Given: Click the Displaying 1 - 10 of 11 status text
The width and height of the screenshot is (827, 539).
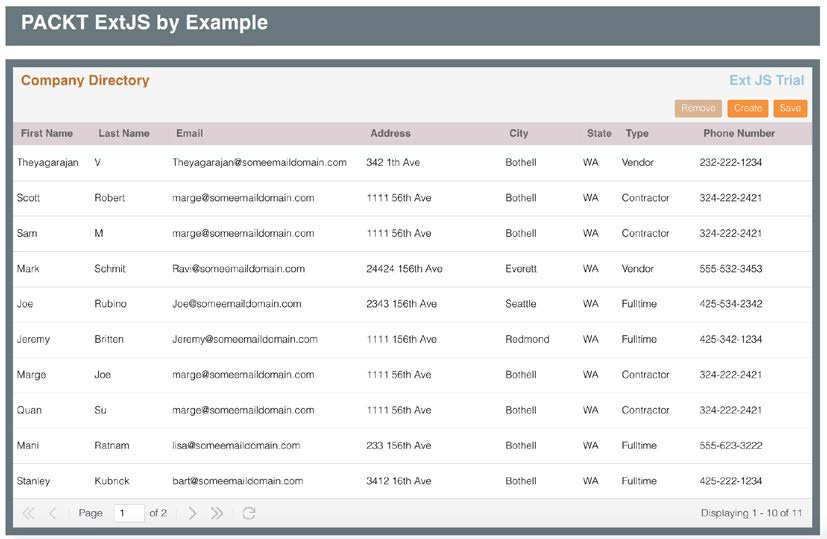Looking at the screenshot, I should tap(751, 513).
